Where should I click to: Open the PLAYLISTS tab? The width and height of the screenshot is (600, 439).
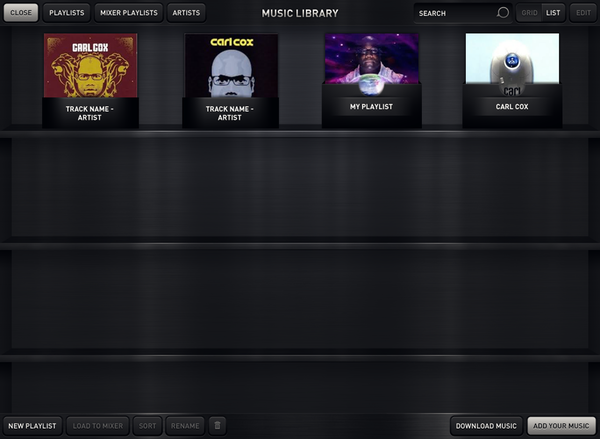point(67,13)
